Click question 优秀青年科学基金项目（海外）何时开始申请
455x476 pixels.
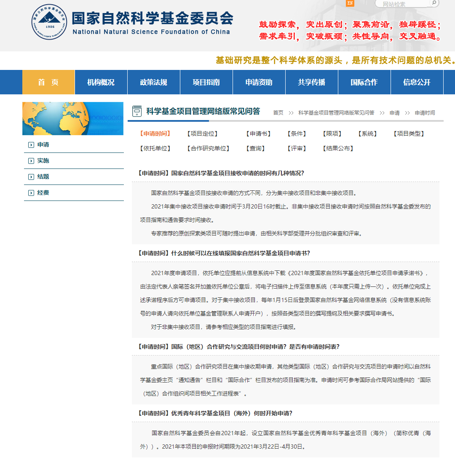click(x=215, y=413)
